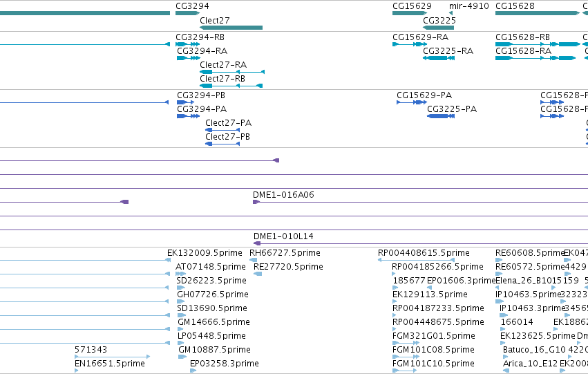This screenshot has width=588, height=374.
Task: Select the CG15629 gene bar
Action: tap(410, 13)
